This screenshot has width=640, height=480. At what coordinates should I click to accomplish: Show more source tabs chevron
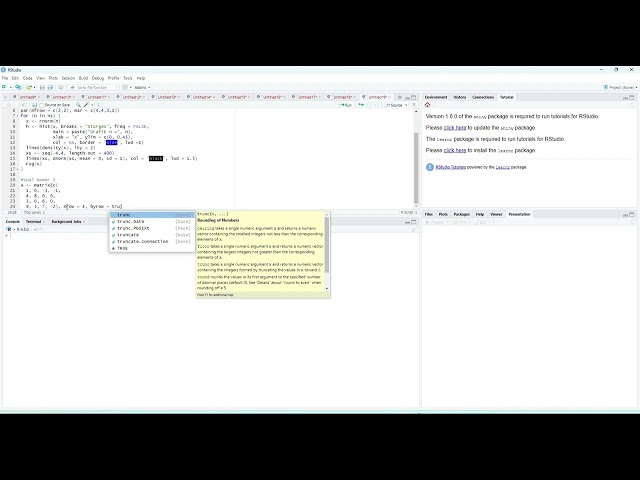click(x=400, y=97)
